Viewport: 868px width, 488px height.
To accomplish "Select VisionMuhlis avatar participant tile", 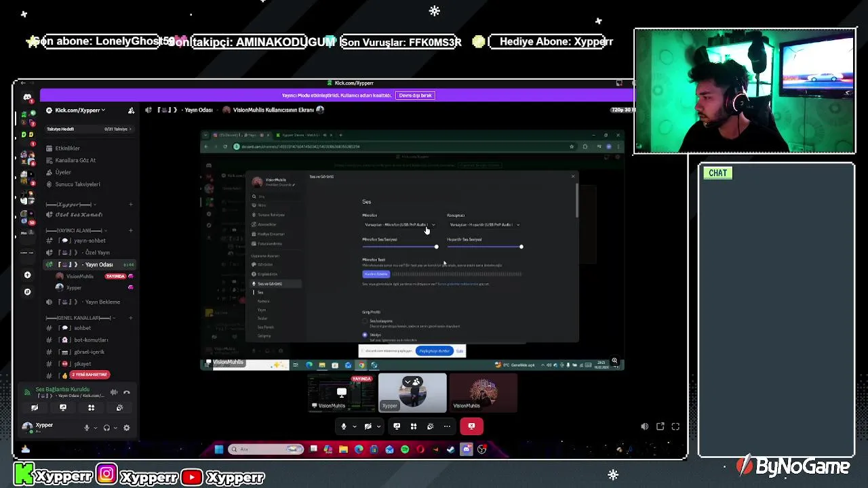I will click(x=483, y=392).
